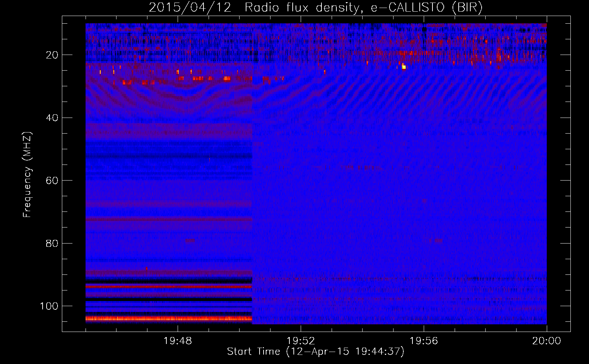Click the 19:52 time tick label
This screenshot has height=364, width=589.
301,341
